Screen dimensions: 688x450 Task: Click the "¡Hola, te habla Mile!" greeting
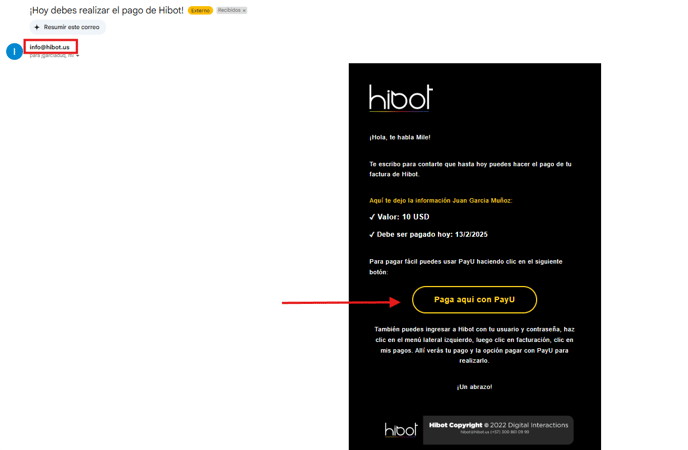point(400,137)
